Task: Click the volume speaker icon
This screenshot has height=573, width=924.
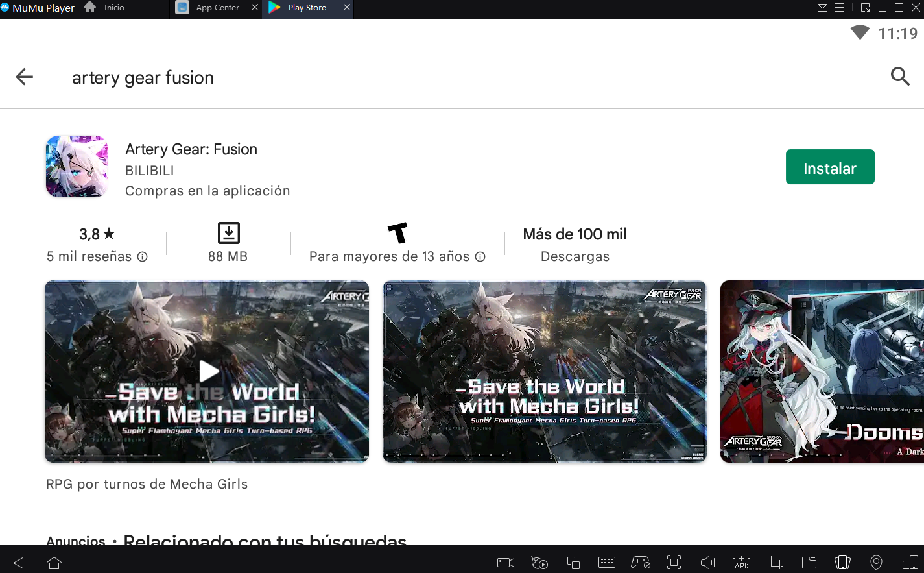Action: [x=707, y=563]
